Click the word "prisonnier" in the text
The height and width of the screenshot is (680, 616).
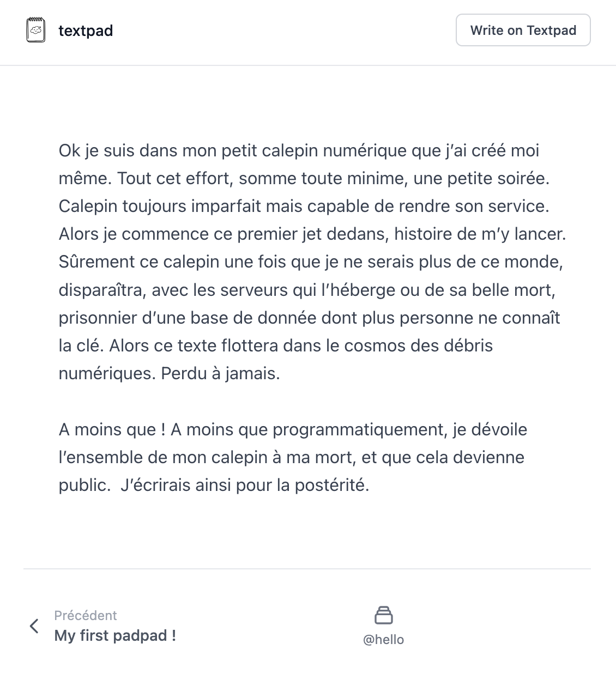click(98, 318)
